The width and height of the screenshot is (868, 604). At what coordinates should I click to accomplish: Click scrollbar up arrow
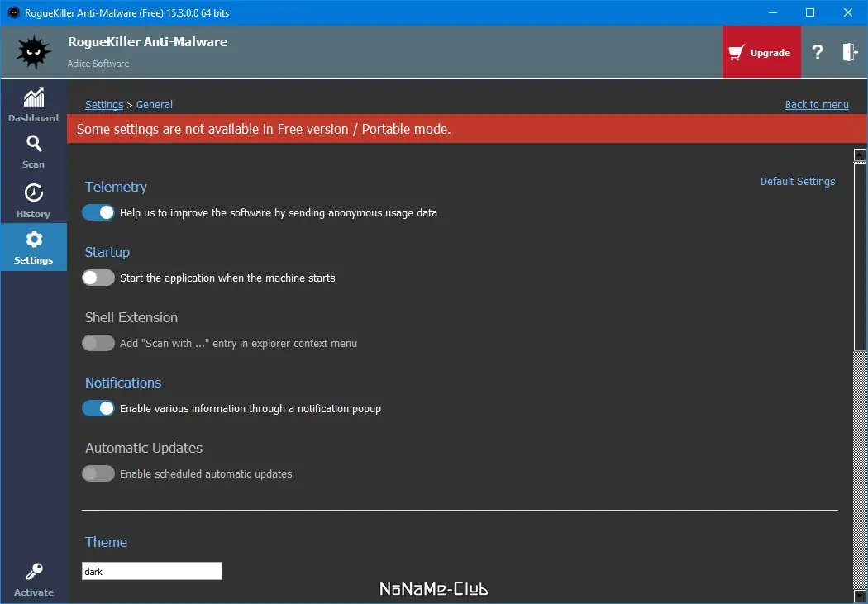(860, 155)
